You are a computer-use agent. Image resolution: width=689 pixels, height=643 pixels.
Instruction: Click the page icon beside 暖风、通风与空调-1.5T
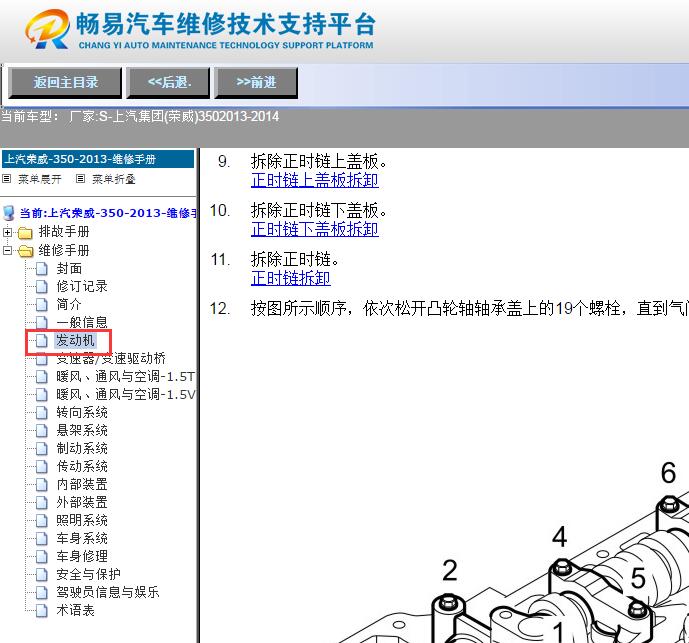[41, 377]
